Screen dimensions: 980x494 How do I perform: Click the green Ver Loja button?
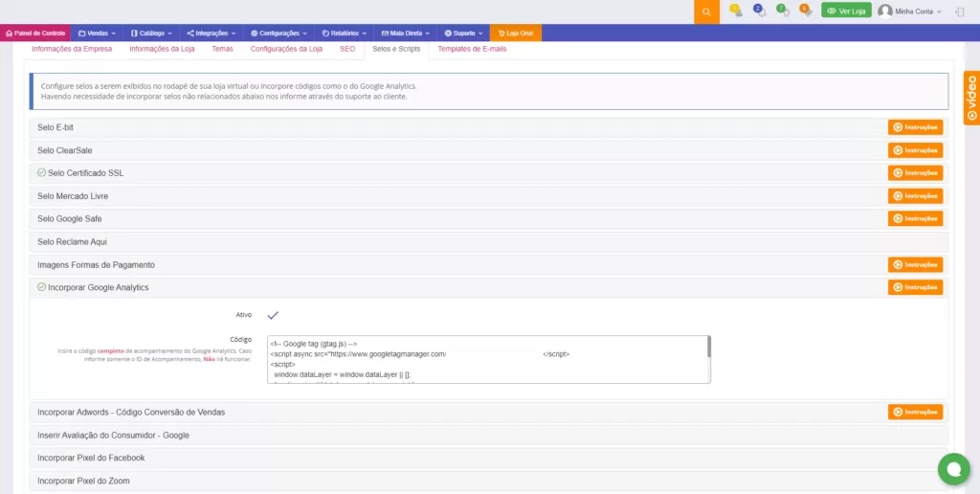coord(846,11)
